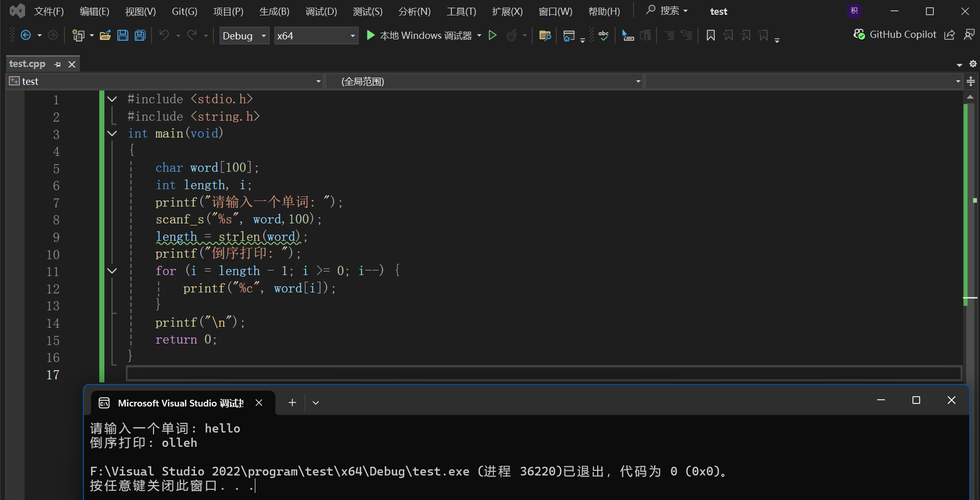Click the editor scrollbar up arrow
Viewport: 980px width, 500px height.
click(970, 97)
